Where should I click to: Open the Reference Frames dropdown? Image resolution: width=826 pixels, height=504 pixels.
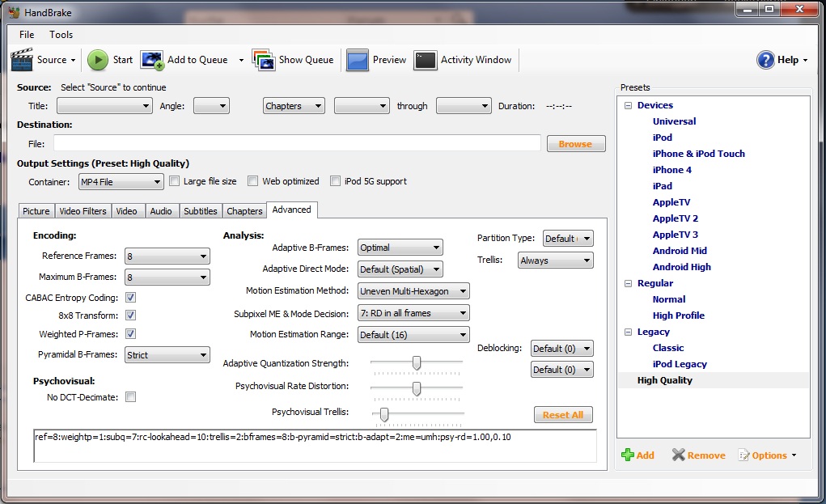(167, 256)
